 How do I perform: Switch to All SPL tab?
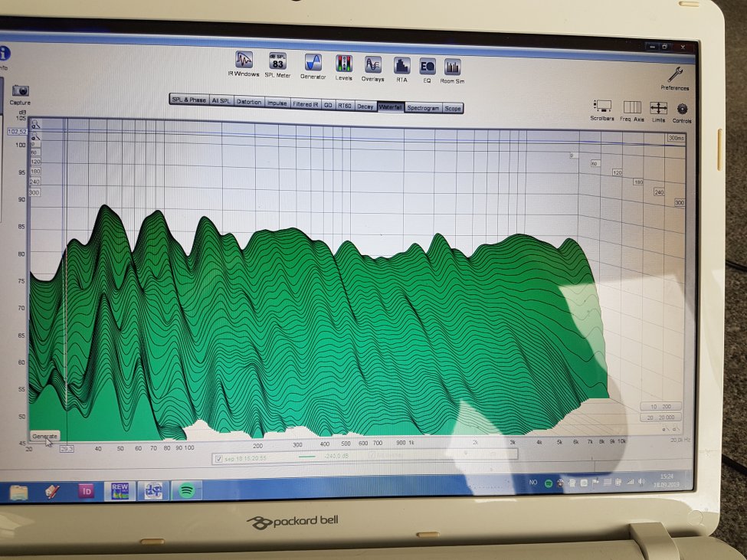click(x=221, y=101)
